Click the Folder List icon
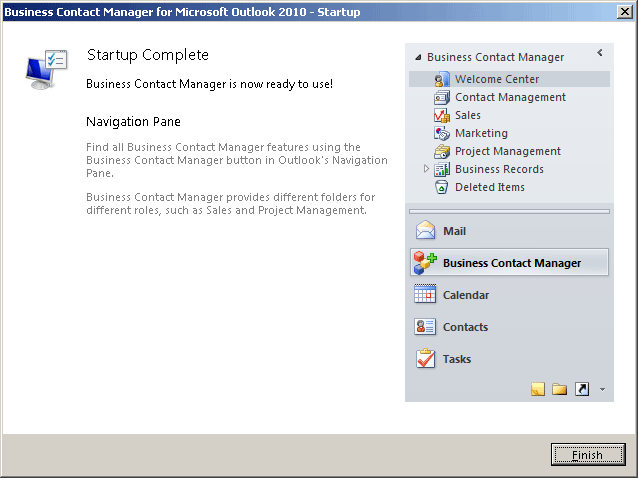Image resolution: width=638 pixels, height=478 pixels. [x=559, y=389]
